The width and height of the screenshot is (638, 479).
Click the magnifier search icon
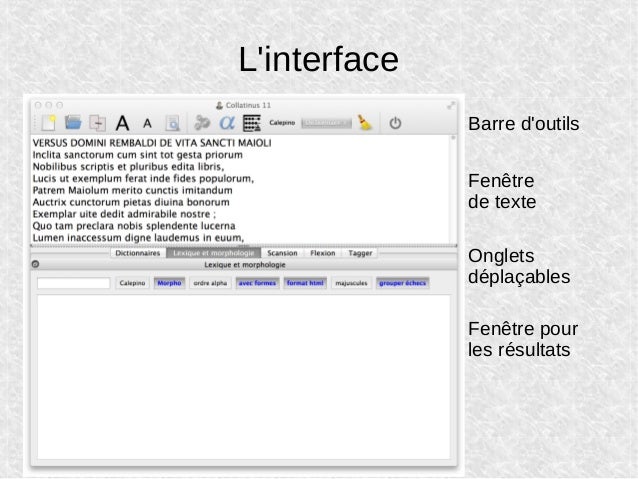click(172, 123)
